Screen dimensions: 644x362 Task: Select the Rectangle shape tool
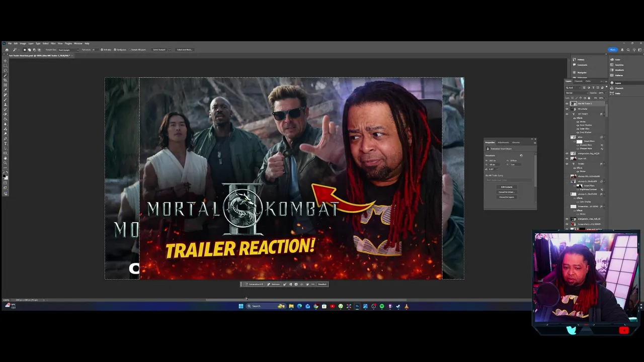(6, 153)
